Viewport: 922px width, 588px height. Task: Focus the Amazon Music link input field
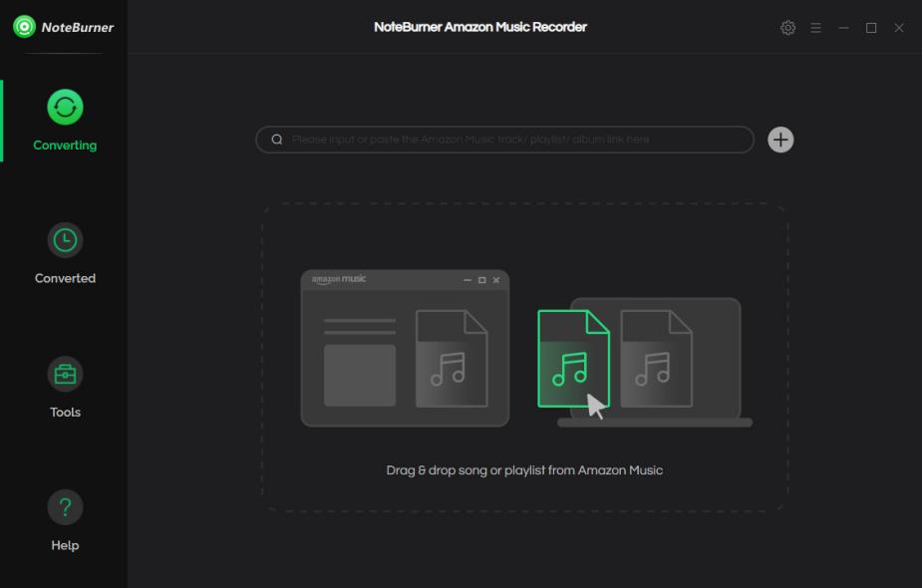pos(505,140)
